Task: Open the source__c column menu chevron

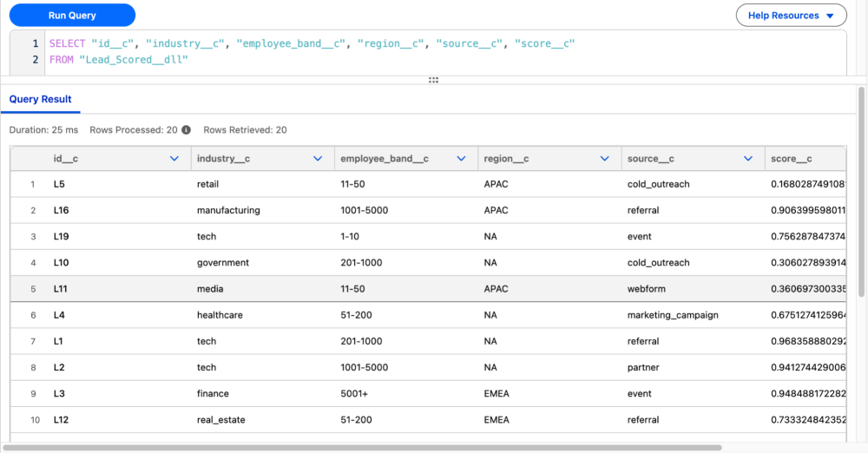Action: (x=748, y=159)
